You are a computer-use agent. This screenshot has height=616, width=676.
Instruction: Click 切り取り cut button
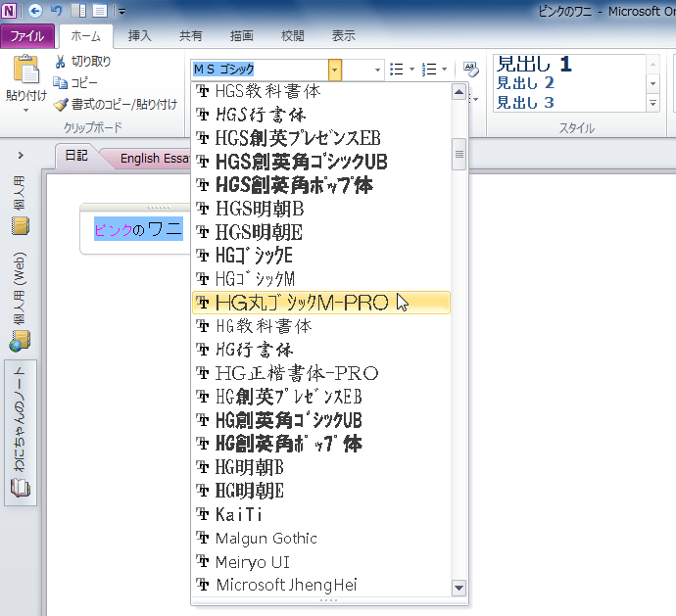tap(82, 62)
